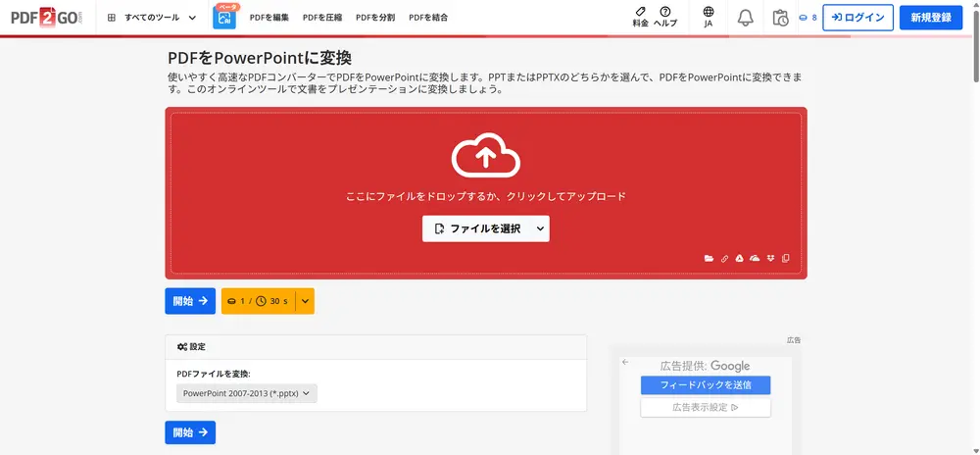Browse local files via folder icon
The height and width of the screenshot is (455, 980).
709,258
